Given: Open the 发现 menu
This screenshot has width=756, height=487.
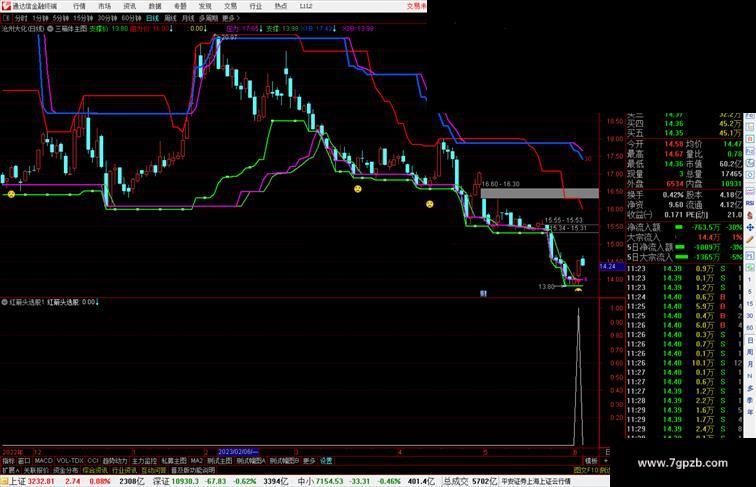Looking at the screenshot, I should point(205,6).
